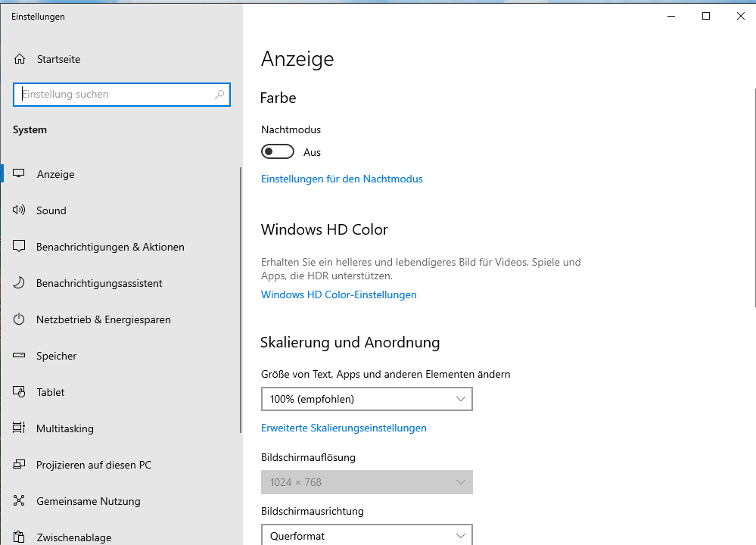Open the Gemeinsame Nutzung section
756x545 pixels.
[x=88, y=501]
